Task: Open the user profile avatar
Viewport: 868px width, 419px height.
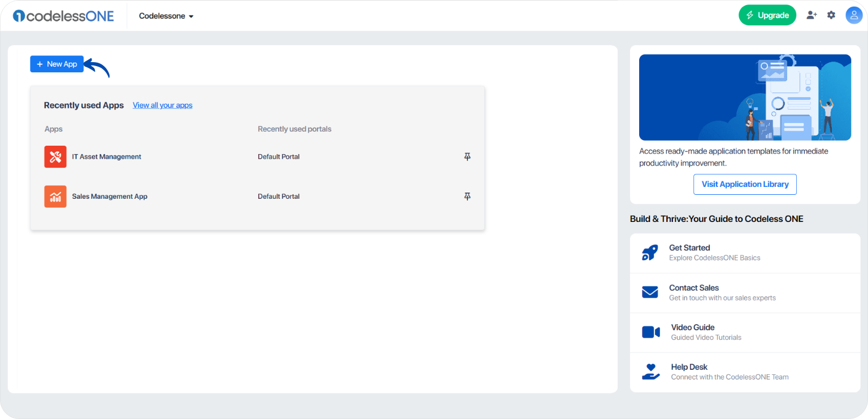Action: pos(853,15)
